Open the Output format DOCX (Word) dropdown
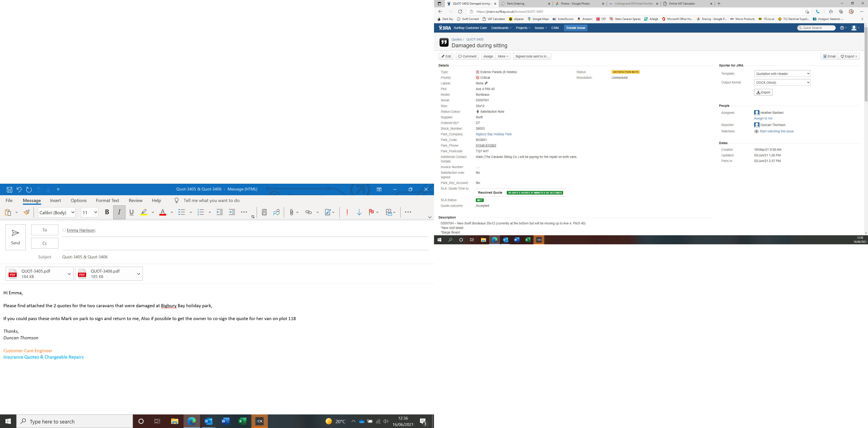 [x=782, y=83]
